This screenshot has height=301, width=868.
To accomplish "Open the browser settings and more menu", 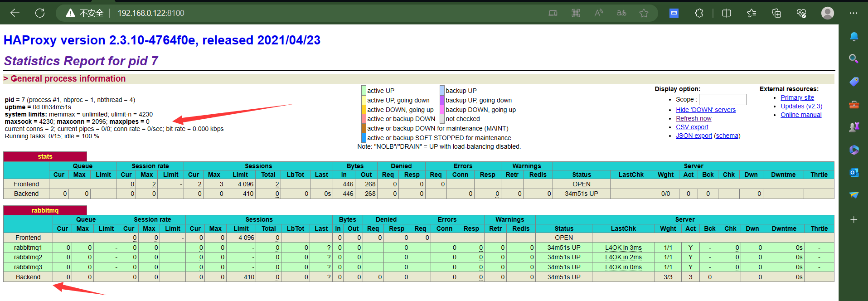I will [853, 13].
